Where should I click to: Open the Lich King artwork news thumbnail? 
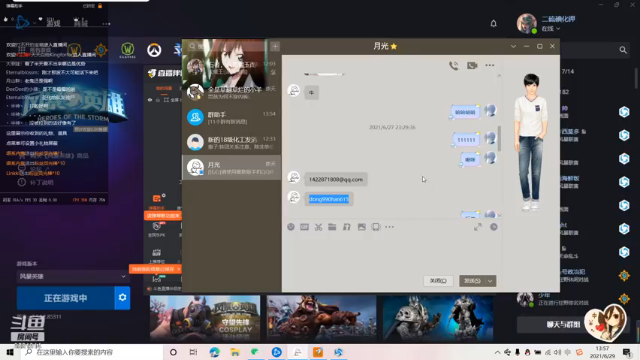click(438, 318)
